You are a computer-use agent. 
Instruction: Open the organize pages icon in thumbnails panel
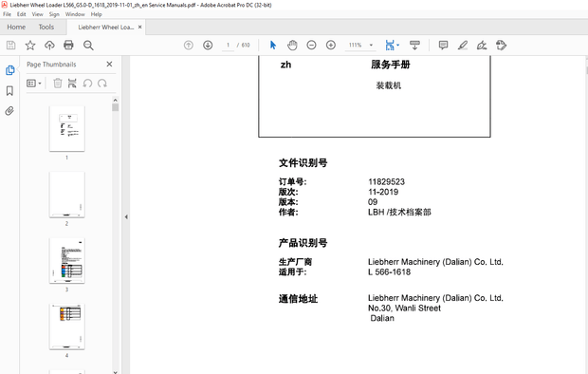click(x=72, y=83)
